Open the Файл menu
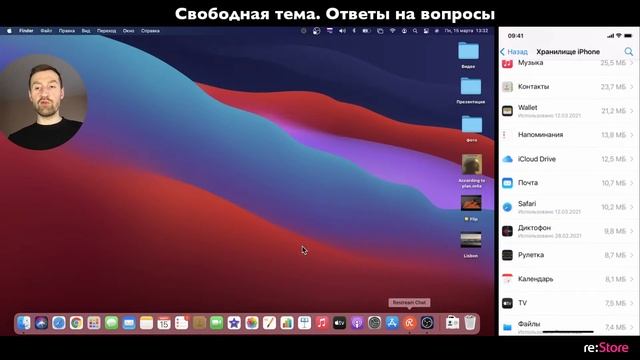The height and width of the screenshot is (360, 640). pos(46,31)
